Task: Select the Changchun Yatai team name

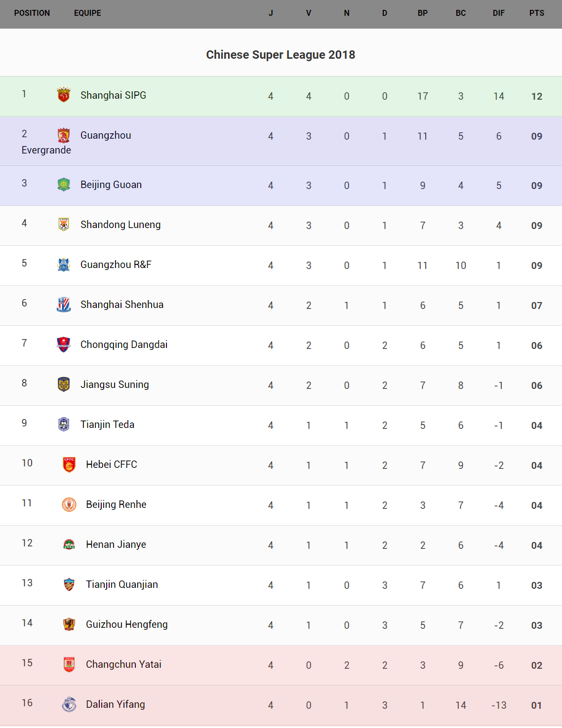Action: (x=123, y=664)
